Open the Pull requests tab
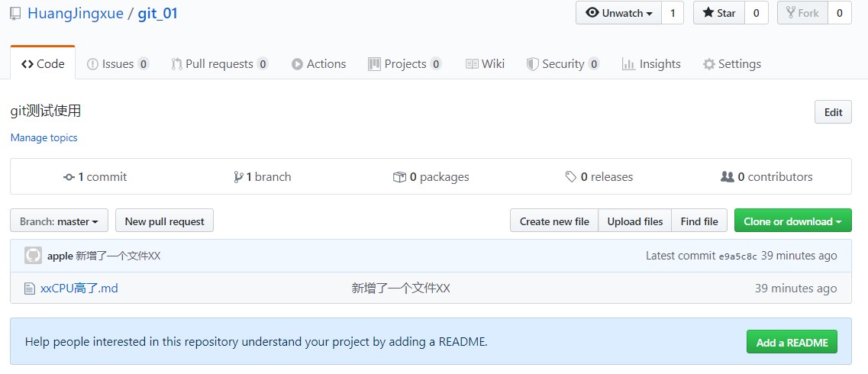The height and width of the screenshot is (374, 868). (x=220, y=63)
